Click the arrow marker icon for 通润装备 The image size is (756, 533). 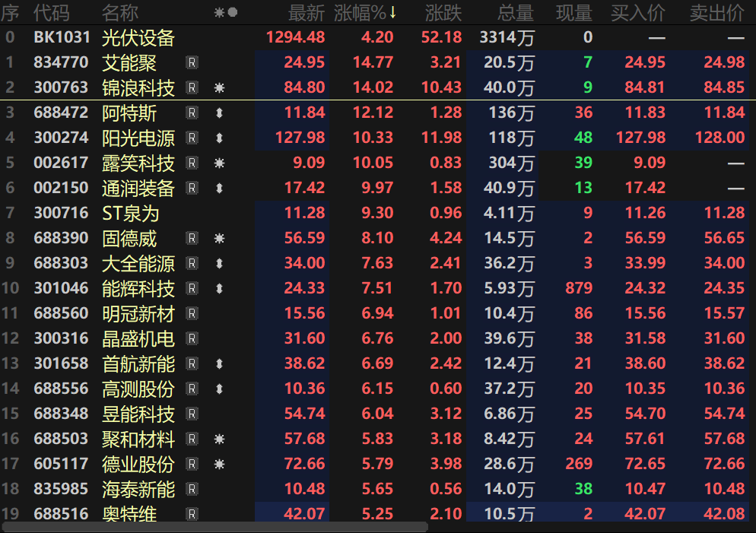click(219, 188)
